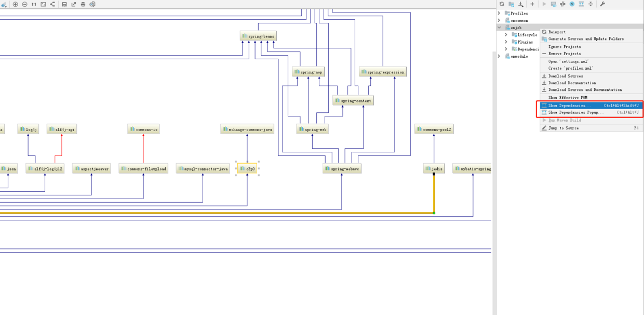Zoom in on the dependency diagram

(x=16, y=4)
